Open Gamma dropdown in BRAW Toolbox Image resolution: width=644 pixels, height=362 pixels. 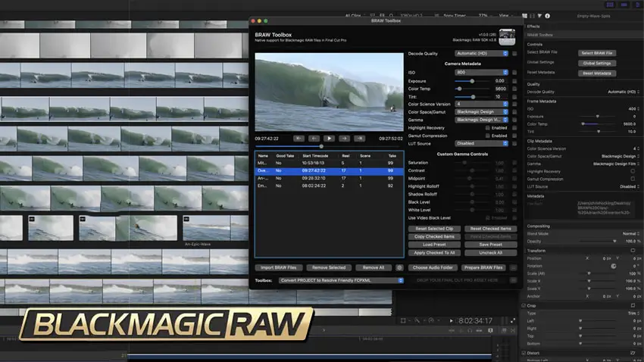[x=481, y=120]
